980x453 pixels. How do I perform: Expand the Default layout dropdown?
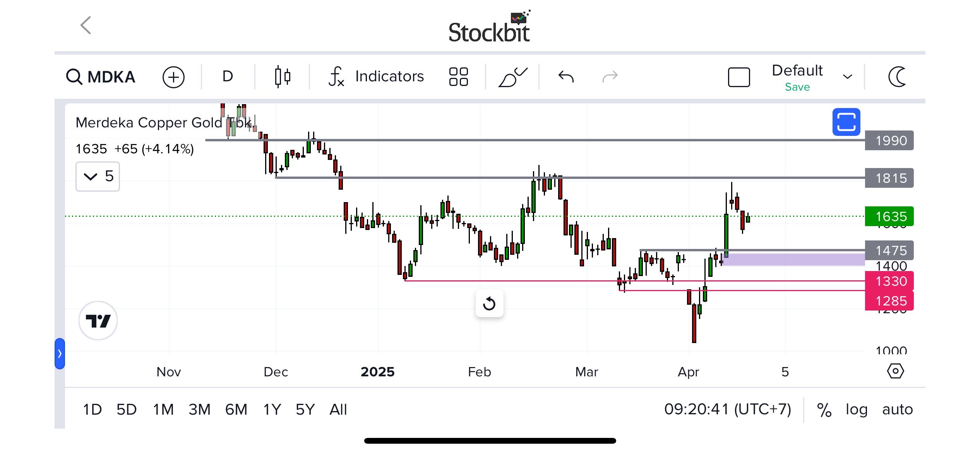[x=847, y=77]
